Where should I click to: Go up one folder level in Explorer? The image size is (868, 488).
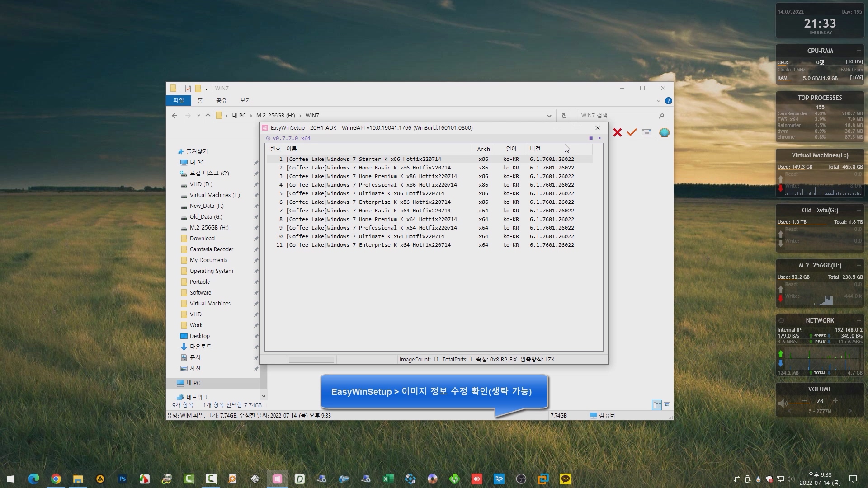[208, 116]
